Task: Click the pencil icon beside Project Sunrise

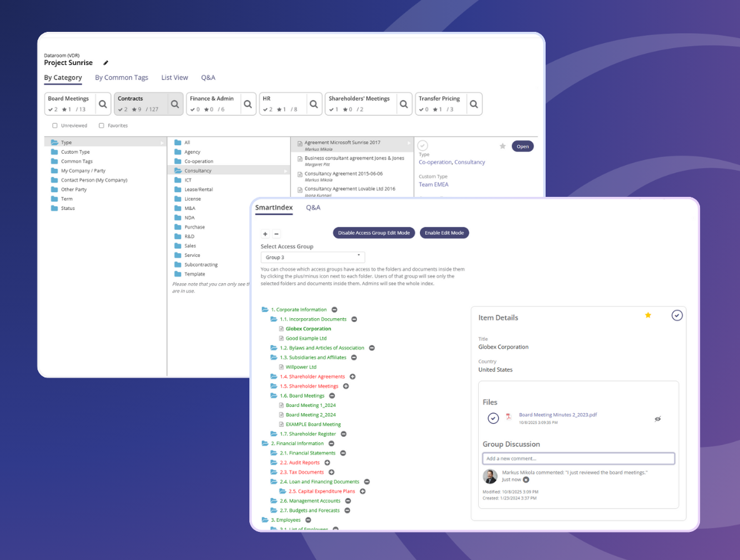Action: pyautogui.click(x=106, y=63)
